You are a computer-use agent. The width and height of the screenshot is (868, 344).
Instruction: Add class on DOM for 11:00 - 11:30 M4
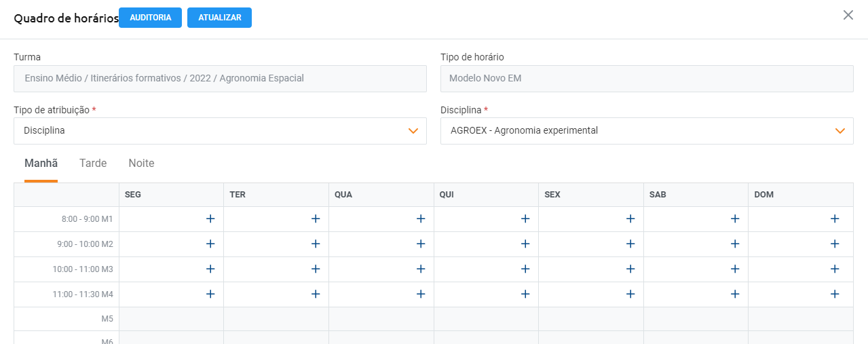835,294
